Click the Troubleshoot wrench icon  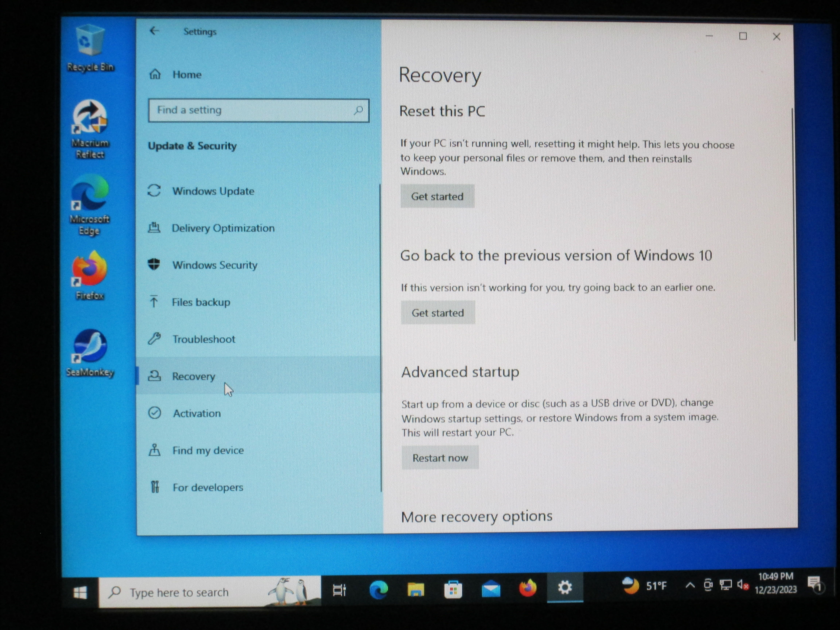point(154,338)
